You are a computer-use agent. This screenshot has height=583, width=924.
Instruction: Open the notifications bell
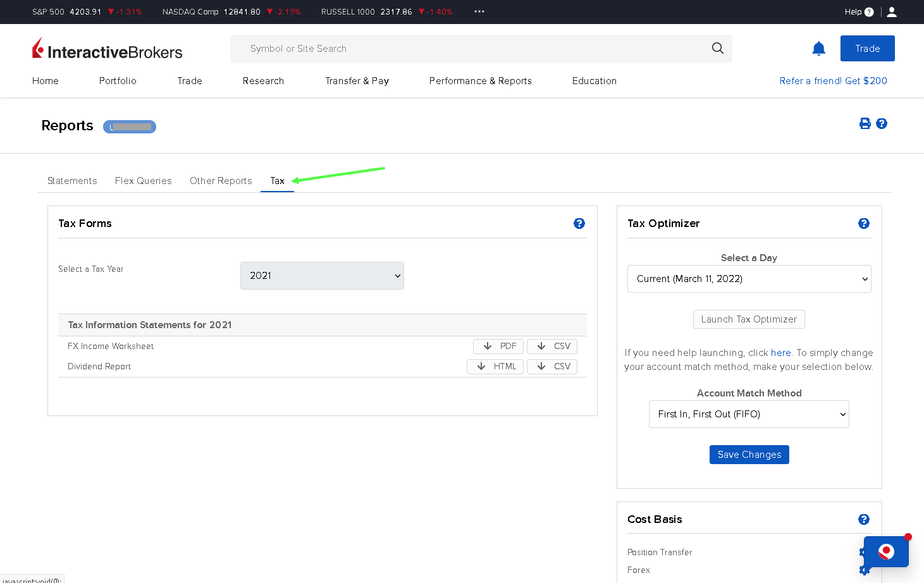tap(818, 49)
